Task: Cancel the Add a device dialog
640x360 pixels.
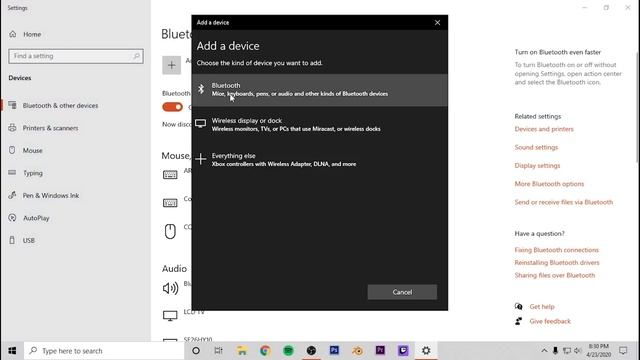Action: [402, 292]
